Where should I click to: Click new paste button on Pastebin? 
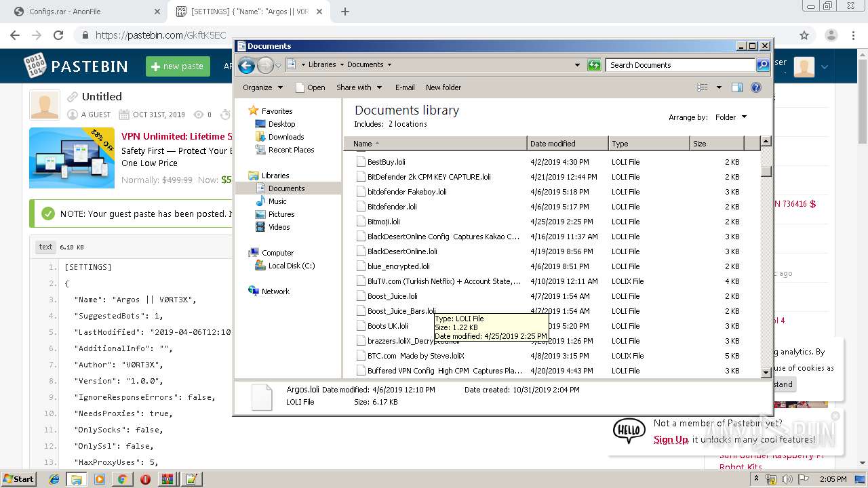pyautogui.click(x=178, y=66)
